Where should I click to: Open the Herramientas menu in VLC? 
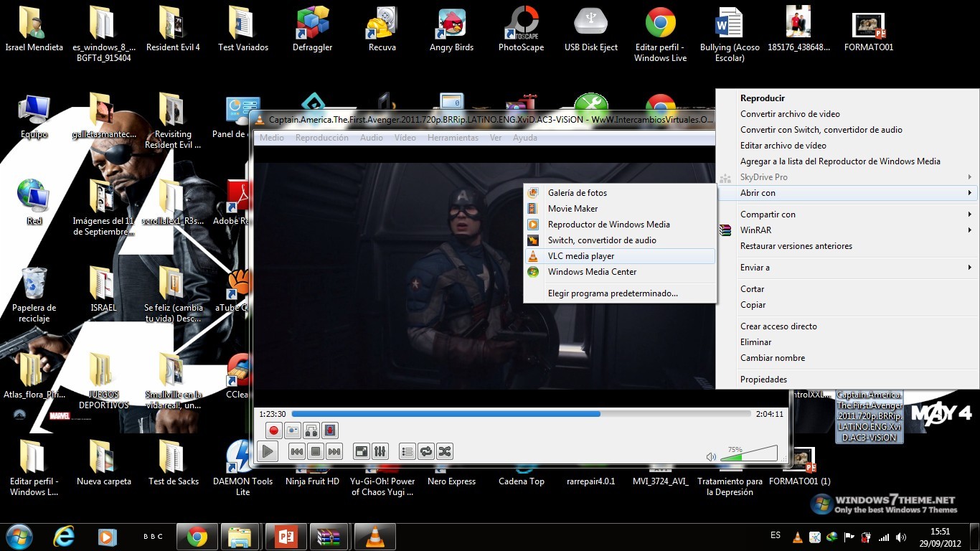pyautogui.click(x=453, y=138)
